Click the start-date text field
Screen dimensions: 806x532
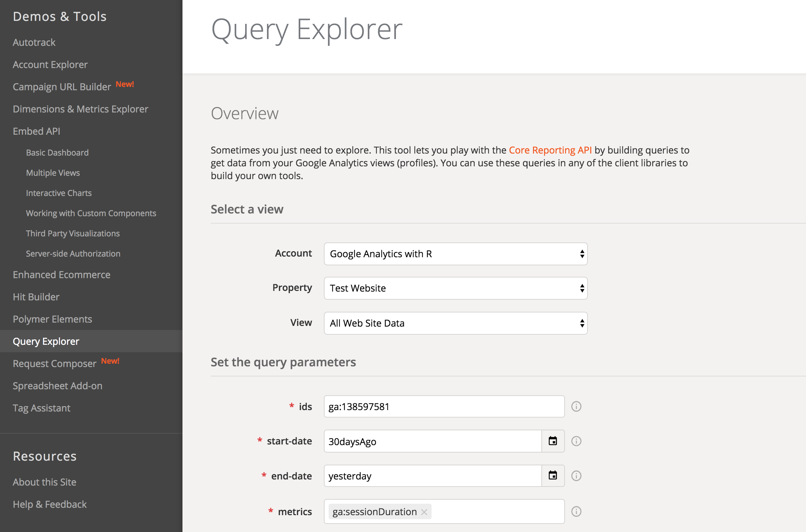pyautogui.click(x=433, y=441)
